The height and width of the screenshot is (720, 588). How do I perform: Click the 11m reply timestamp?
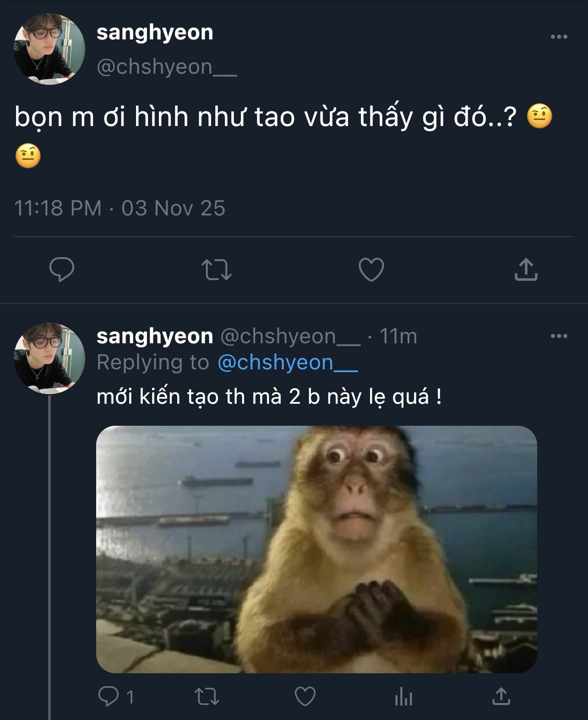(398, 336)
